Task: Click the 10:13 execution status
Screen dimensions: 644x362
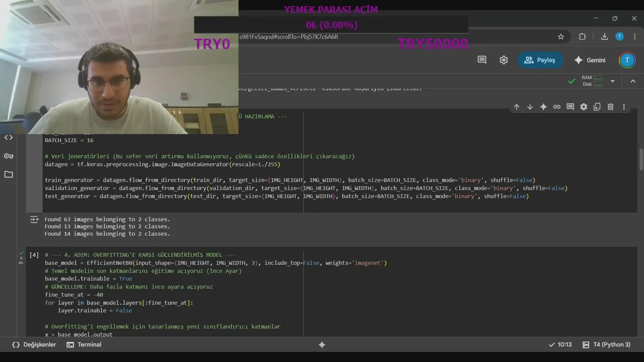Action: coord(560,344)
